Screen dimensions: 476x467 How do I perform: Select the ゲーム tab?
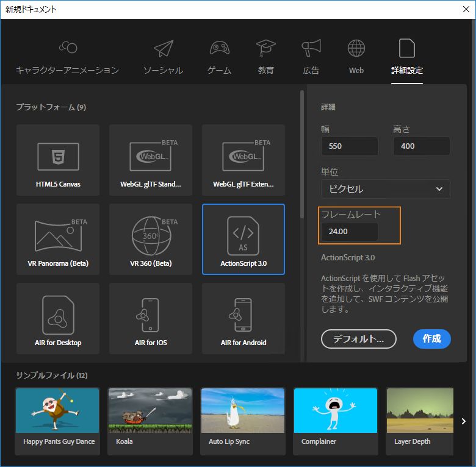click(219, 58)
